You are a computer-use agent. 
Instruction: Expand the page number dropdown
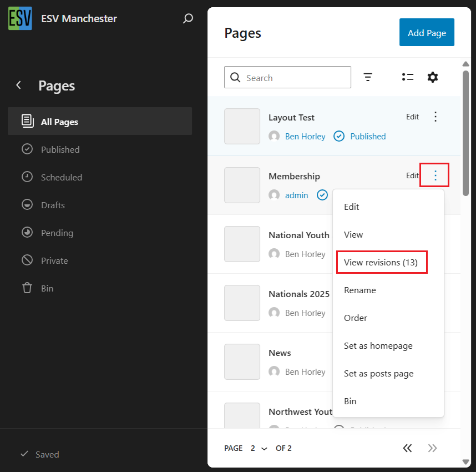[258, 448]
